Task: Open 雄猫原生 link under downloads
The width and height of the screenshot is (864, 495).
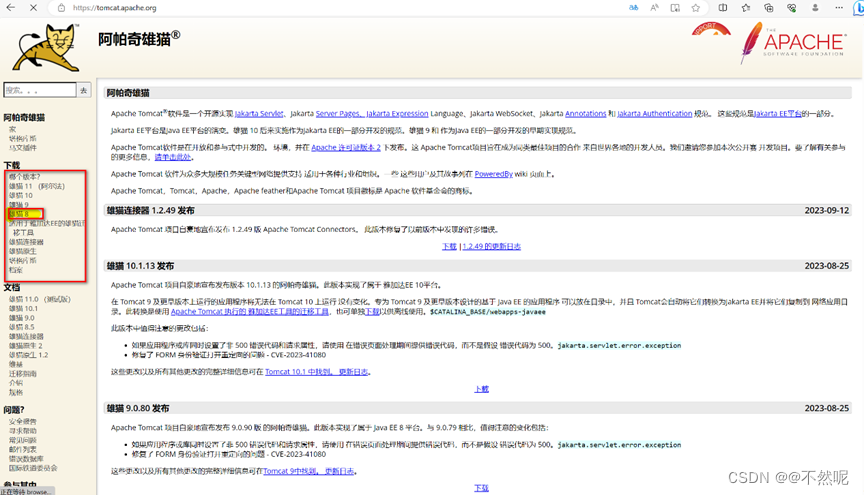Action: (23, 251)
